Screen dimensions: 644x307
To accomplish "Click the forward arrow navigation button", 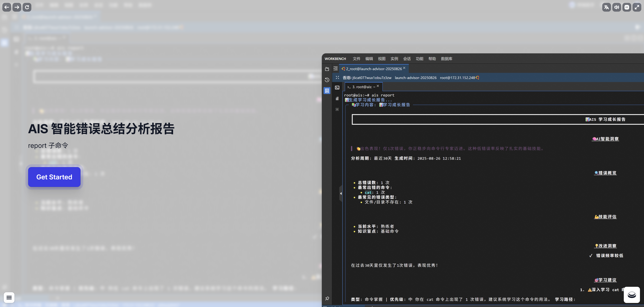I will pyautogui.click(x=17, y=7).
